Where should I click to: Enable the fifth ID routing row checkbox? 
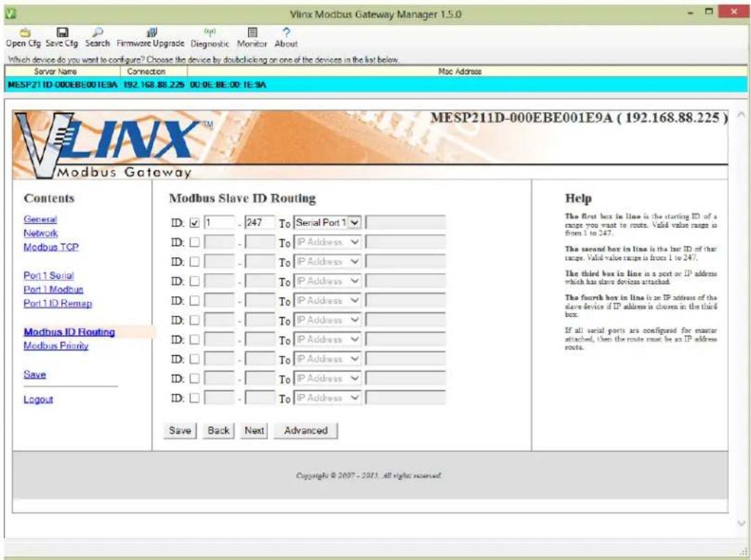click(194, 301)
